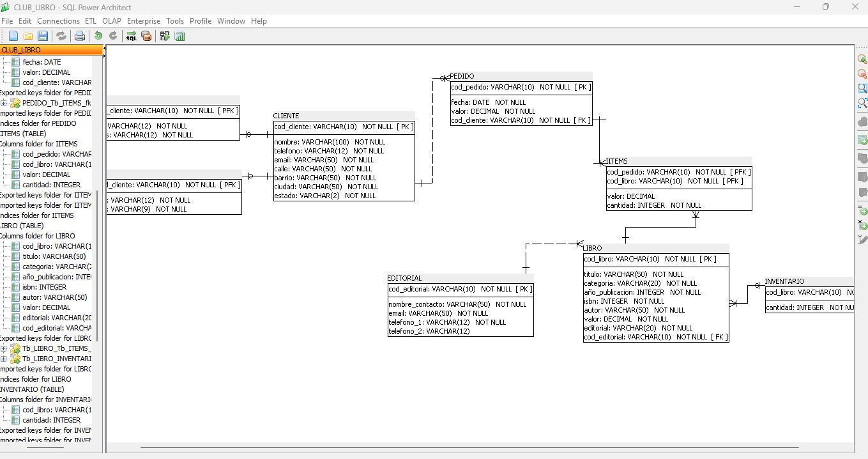
Task: Open the Profile menu
Action: [201, 21]
